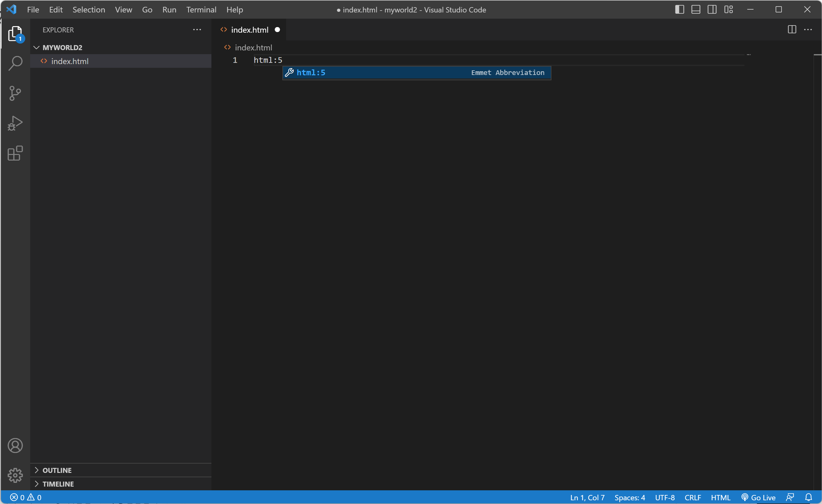This screenshot has width=822, height=504.
Task: Open Run and Debug view
Action: (x=15, y=123)
